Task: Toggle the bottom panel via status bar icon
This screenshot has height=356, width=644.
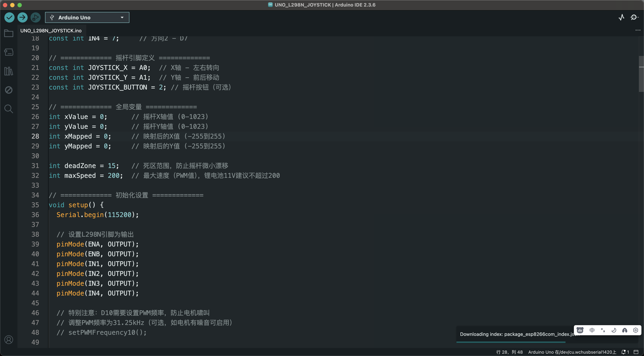Action: (636, 352)
